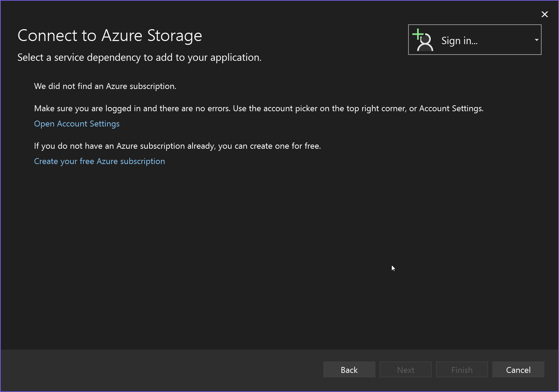Close the Connect to Azure Storage dialog
Screen dimensions: 559x392
click(x=544, y=14)
